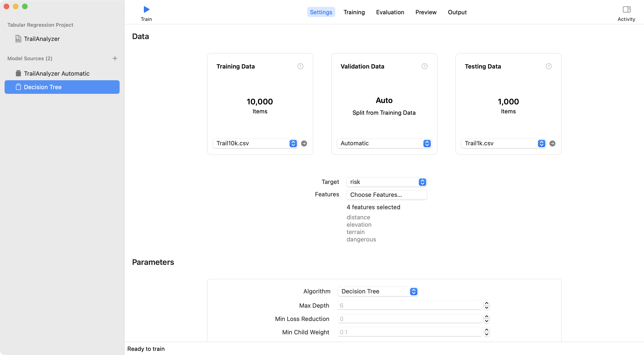
Task: Open Trail10k.csv preview via its arrow icon
Action: click(x=304, y=143)
